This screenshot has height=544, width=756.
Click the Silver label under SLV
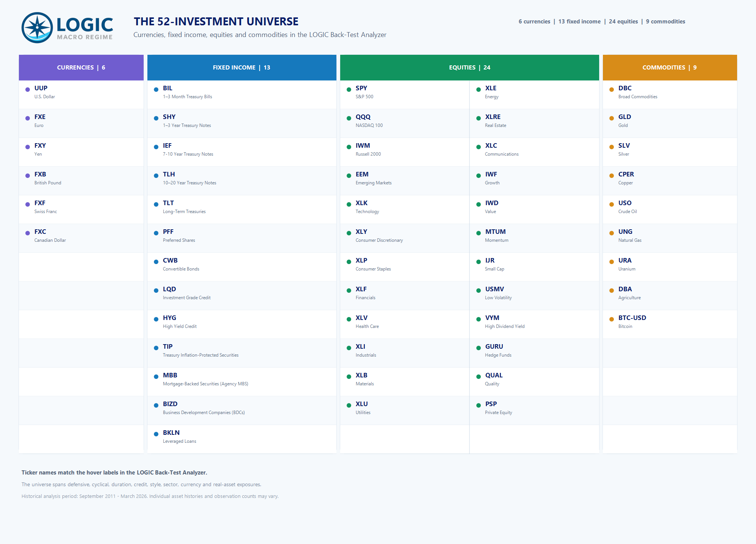click(624, 154)
